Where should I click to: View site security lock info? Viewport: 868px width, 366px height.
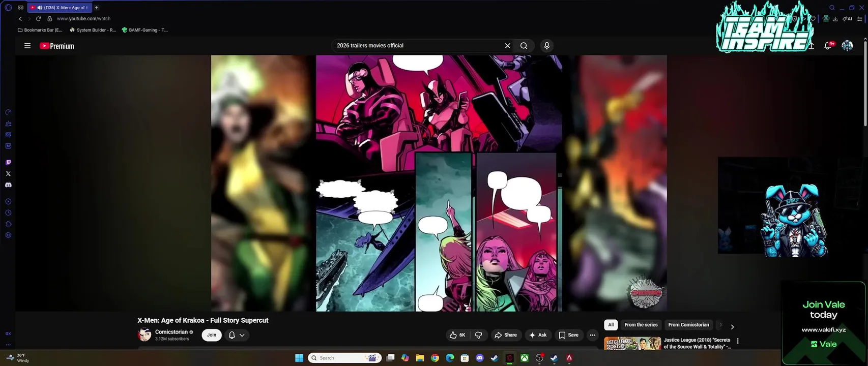point(49,19)
